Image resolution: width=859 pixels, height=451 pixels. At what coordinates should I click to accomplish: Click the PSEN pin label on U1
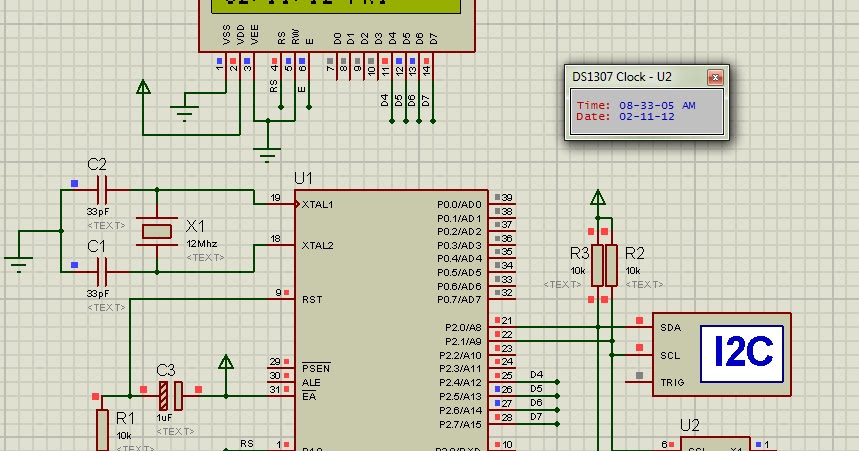pyautogui.click(x=316, y=368)
